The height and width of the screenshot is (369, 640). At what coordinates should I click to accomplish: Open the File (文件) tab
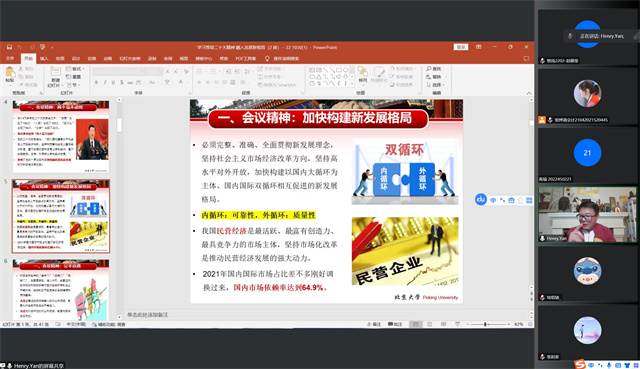pyautogui.click(x=10, y=58)
